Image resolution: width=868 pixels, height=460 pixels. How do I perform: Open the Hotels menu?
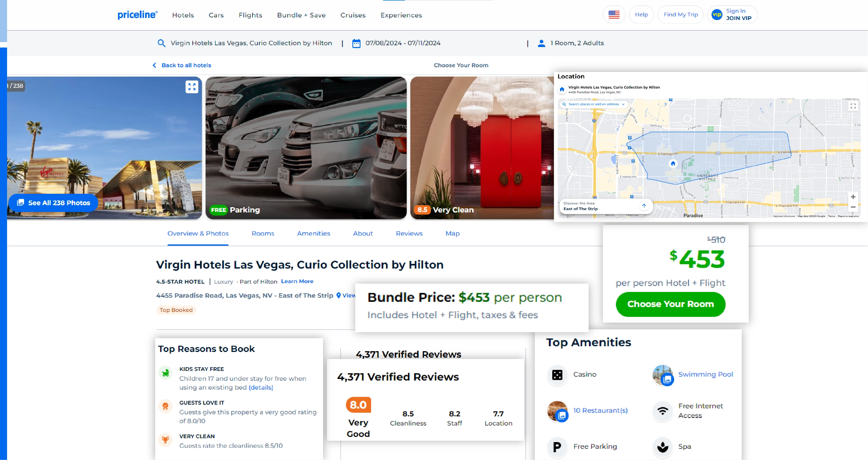[x=183, y=15]
